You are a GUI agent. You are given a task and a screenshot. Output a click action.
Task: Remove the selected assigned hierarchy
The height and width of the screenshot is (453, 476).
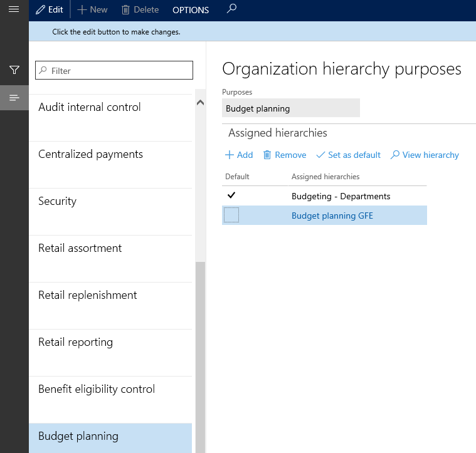click(x=285, y=155)
